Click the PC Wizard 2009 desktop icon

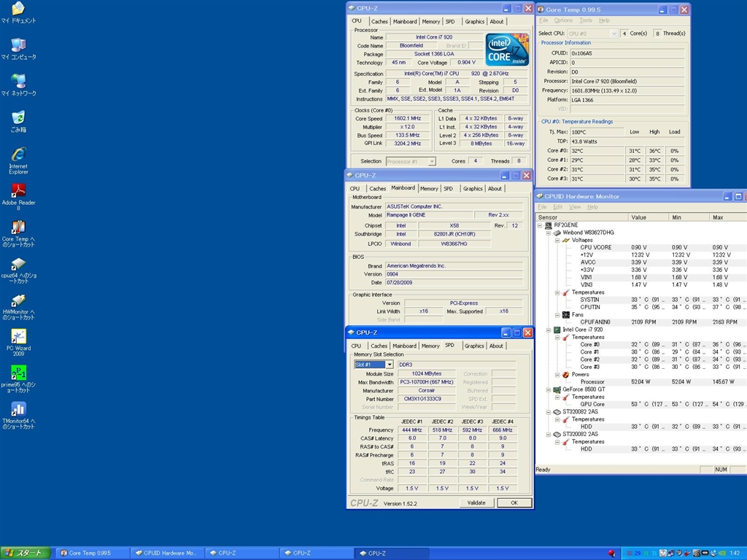click(x=18, y=336)
